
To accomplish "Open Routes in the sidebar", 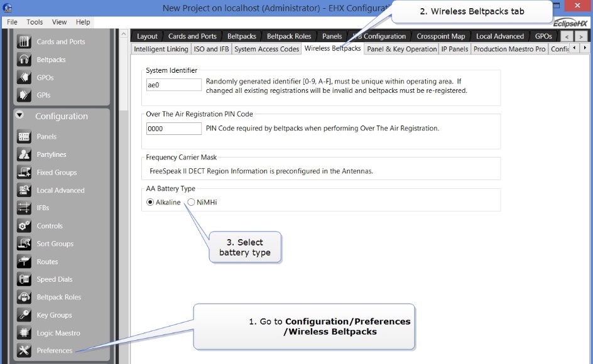I will 47,261.
